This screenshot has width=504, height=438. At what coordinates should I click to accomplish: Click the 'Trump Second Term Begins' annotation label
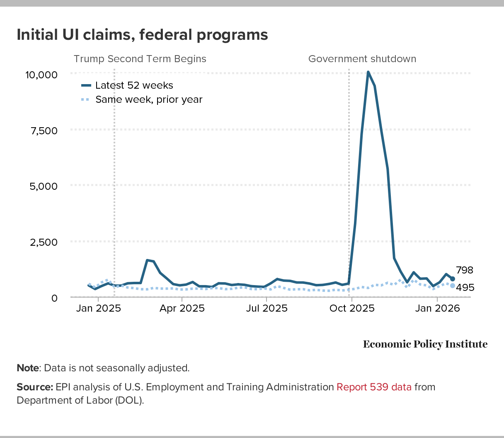[x=140, y=59]
